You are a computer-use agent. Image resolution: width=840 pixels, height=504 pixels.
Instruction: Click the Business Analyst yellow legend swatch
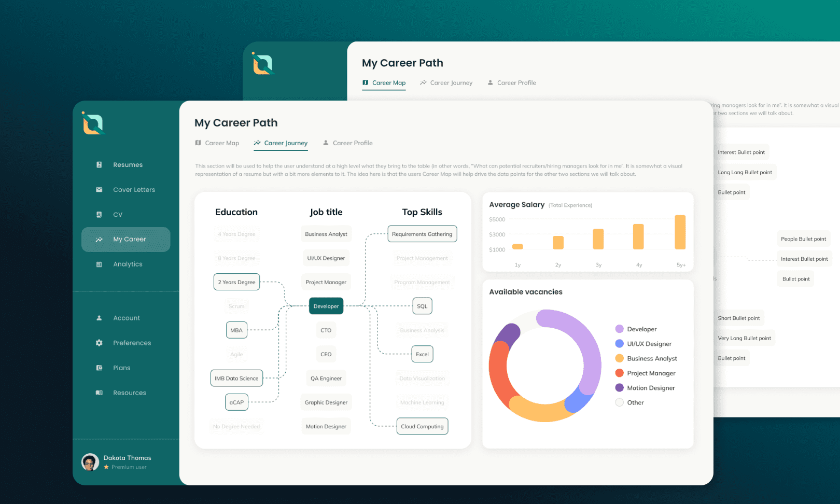(x=619, y=358)
